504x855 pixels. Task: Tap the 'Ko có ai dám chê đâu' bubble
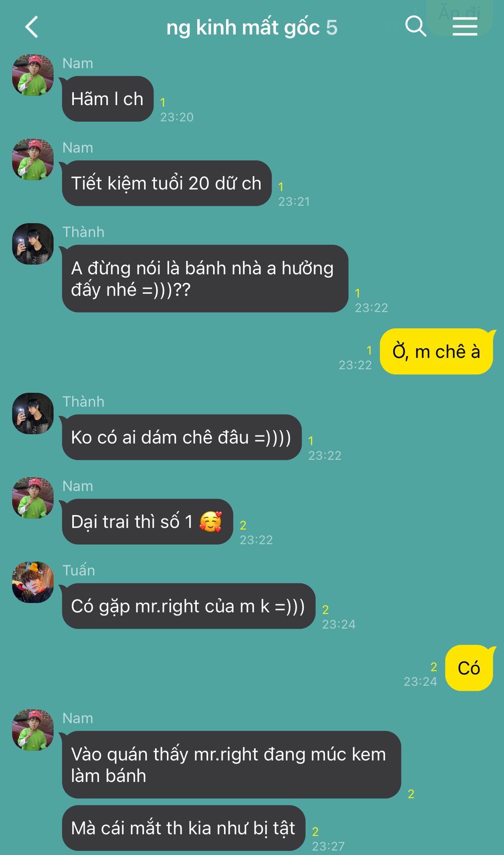(182, 437)
